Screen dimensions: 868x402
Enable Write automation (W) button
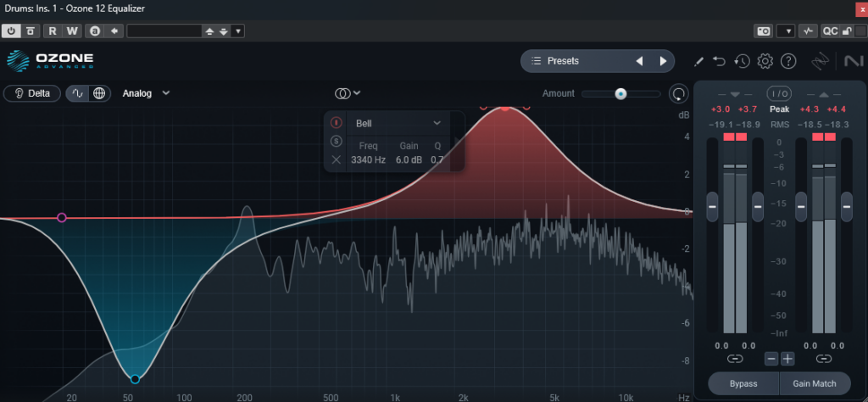point(73,31)
